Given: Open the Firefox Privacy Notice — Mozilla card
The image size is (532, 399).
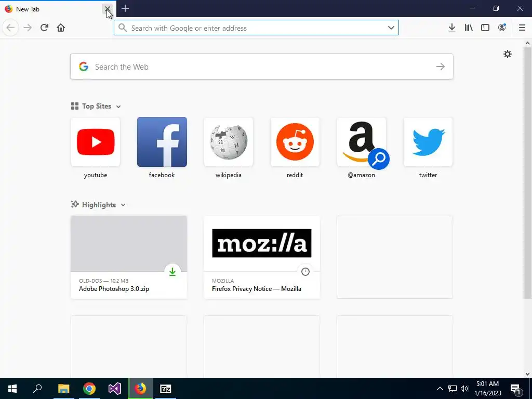Looking at the screenshot, I should coord(262,257).
